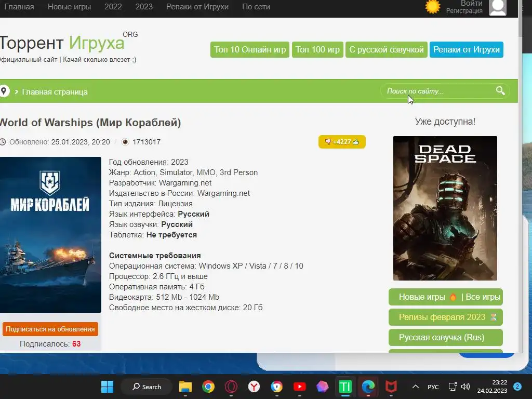
Task: Open Opera browser from taskbar
Action: [231, 387]
